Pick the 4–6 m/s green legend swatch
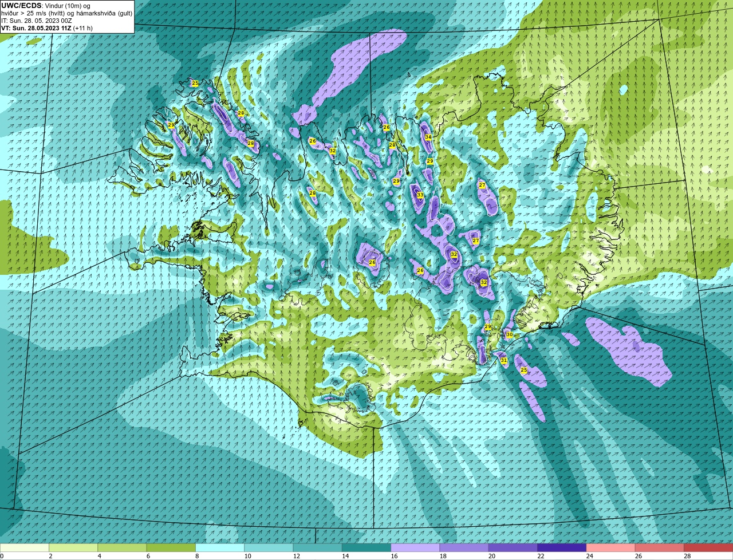Screen dimensions: 733x560 122,547
